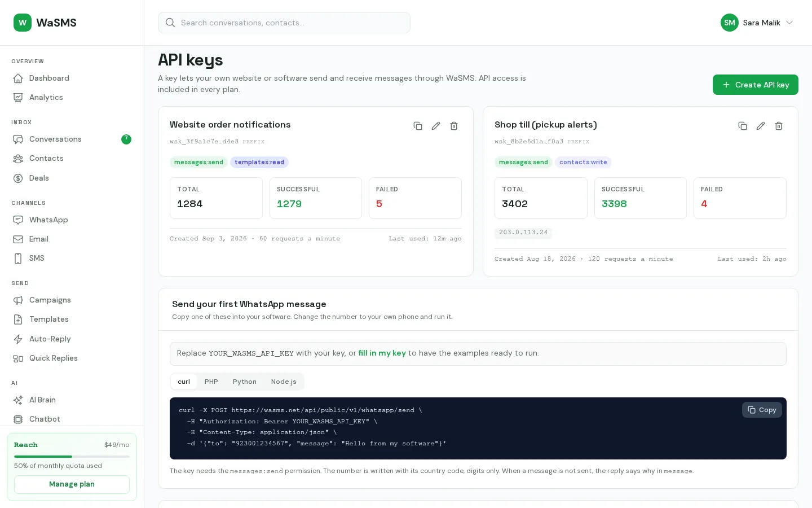The width and height of the screenshot is (812, 508).
Task: Open Quick Replies page
Action: [72, 358]
